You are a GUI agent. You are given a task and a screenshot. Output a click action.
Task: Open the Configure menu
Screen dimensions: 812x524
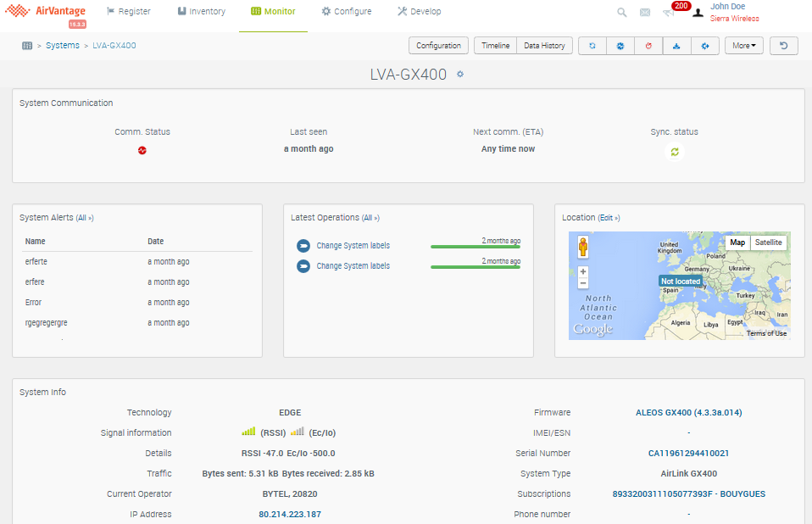click(346, 12)
